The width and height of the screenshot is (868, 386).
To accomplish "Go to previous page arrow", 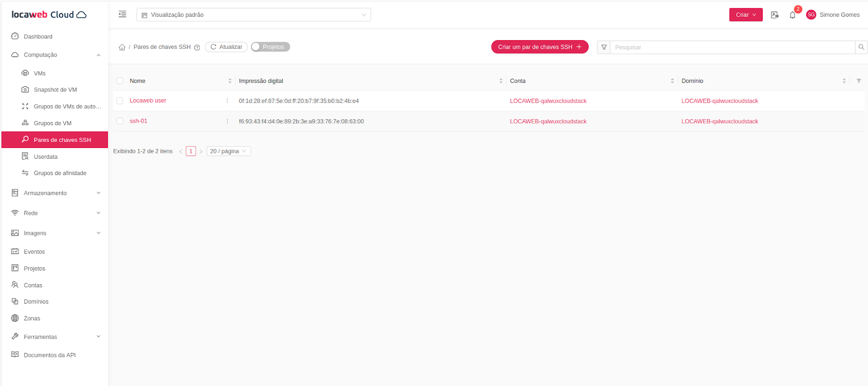I will coord(181,151).
